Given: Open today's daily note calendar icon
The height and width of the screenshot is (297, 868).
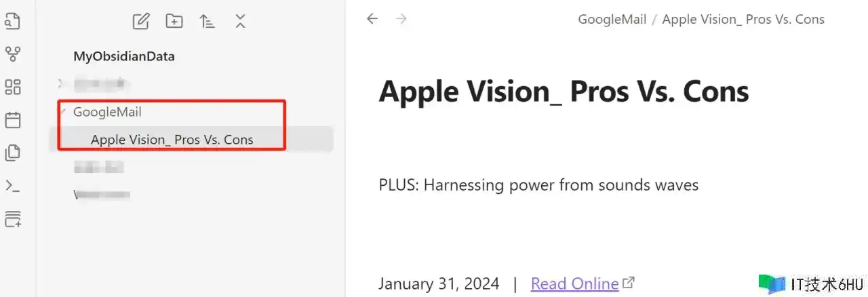Looking at the screenshot, I should (12, 120).
